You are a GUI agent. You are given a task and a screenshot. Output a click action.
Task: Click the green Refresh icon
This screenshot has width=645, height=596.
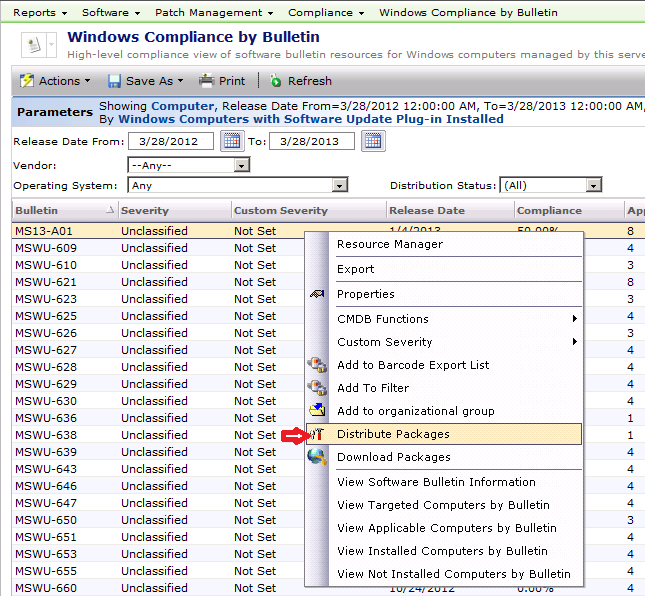pos(276,81)
